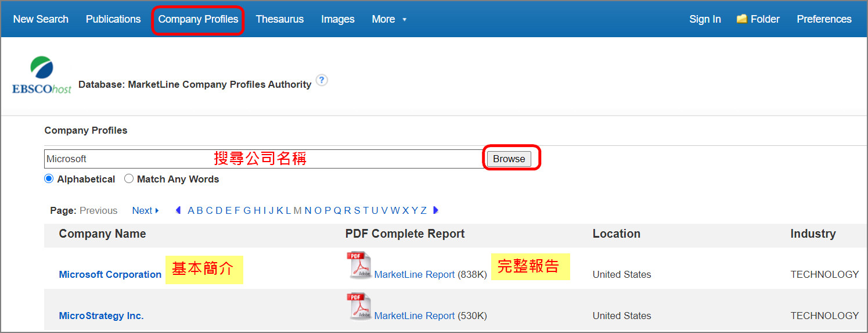Jump to letter K in the index
Screen dimensions: 868x333
pyautogui.click(x=280, y=210)
